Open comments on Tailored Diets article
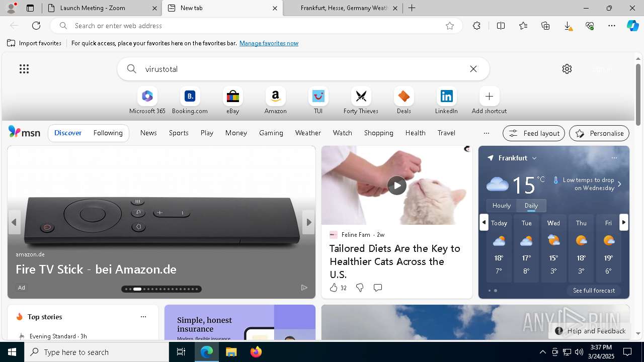644x362 pixels. [378, 288]
